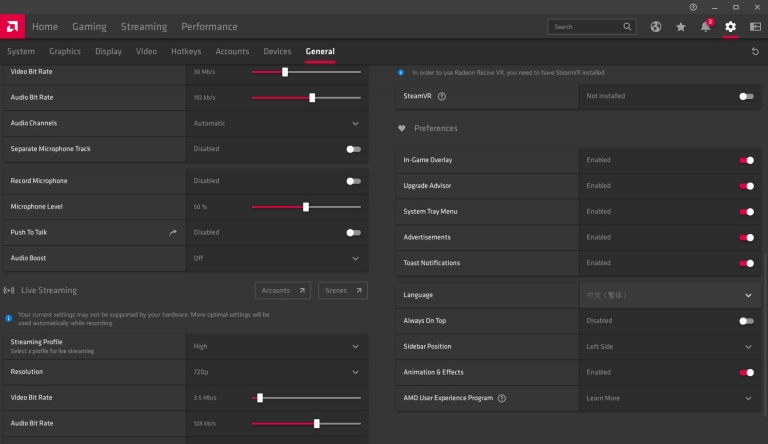Open Sidebar Position dropdown

click(670, 346)
